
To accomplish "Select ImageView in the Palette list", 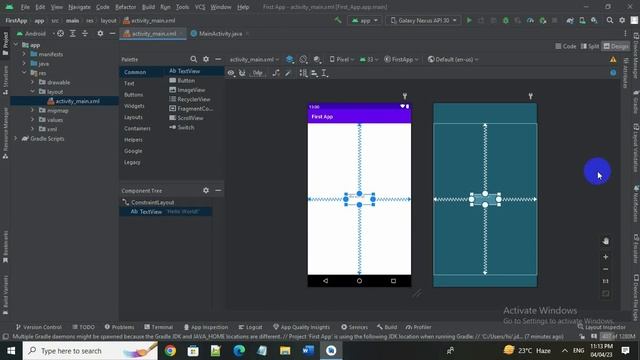I will click(187, 90).
